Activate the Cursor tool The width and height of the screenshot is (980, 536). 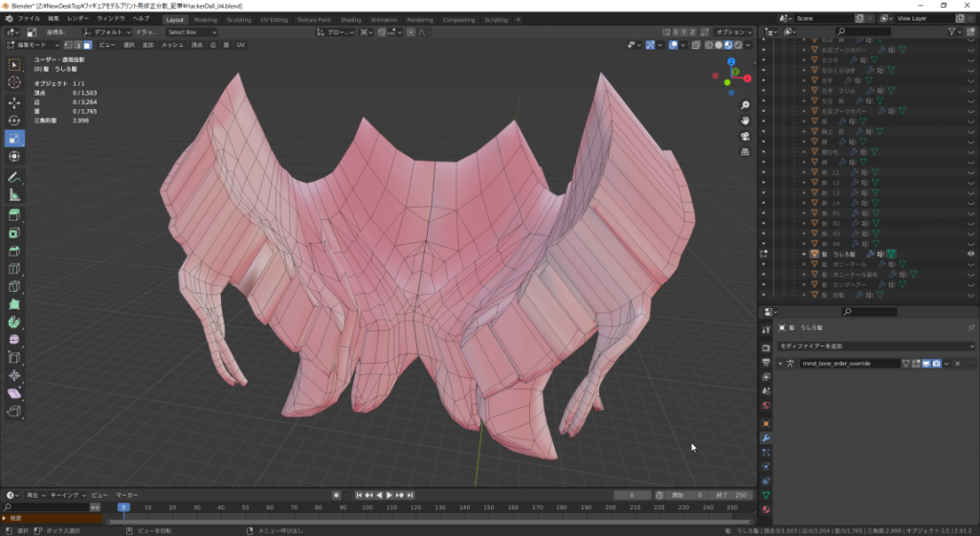(x=14, y=82)
